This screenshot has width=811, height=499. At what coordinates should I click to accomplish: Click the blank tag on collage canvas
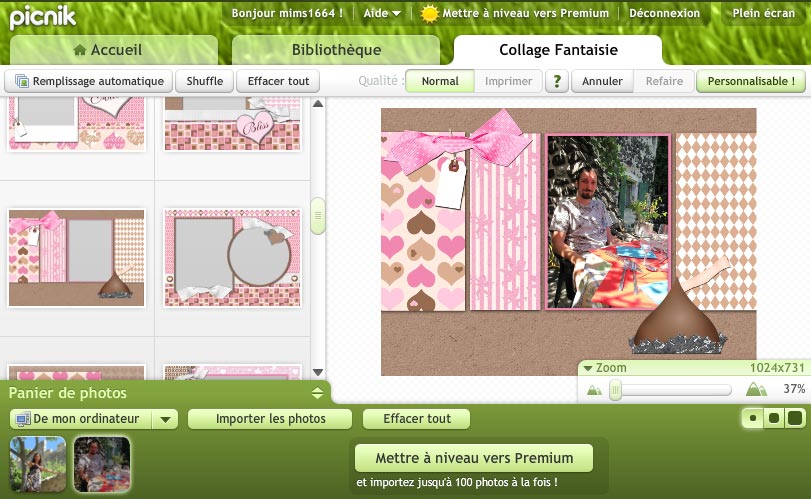[x=451, y=184]
